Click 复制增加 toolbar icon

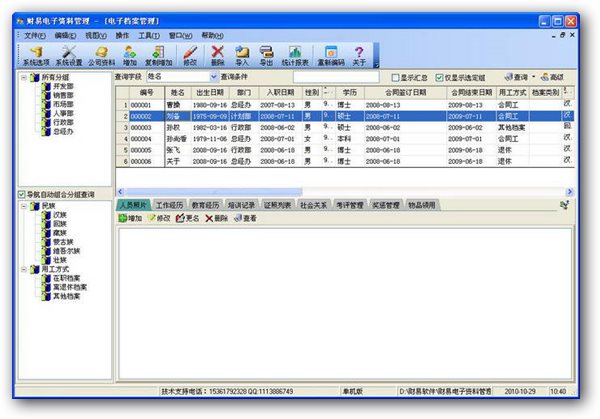coord(158,56)
